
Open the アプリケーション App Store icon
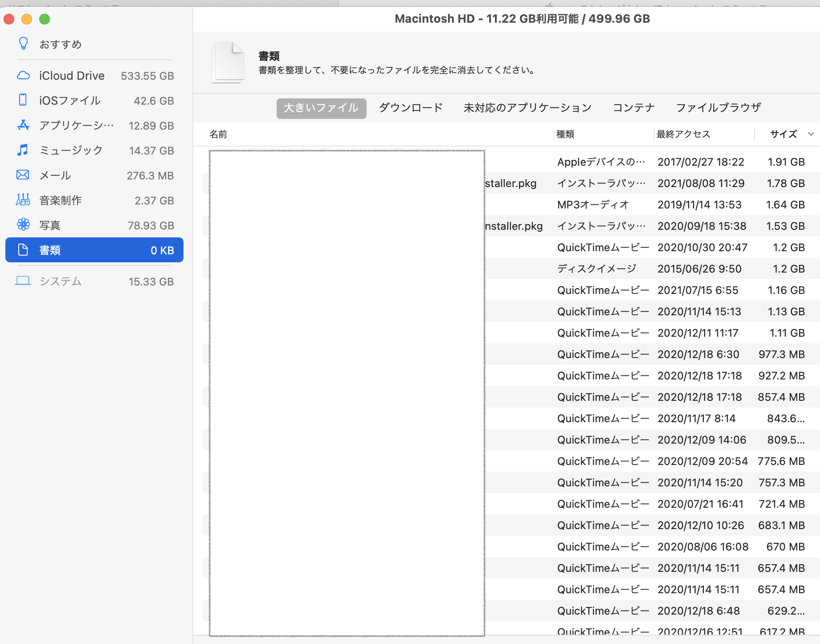[x=23, y=125]
